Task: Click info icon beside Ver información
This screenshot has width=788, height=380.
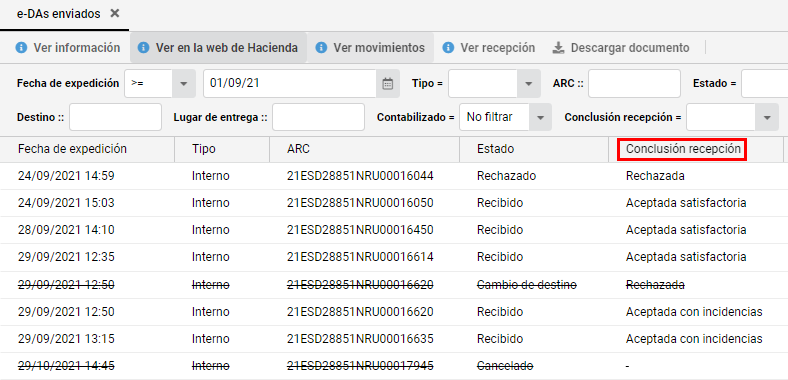Action: 21,48
